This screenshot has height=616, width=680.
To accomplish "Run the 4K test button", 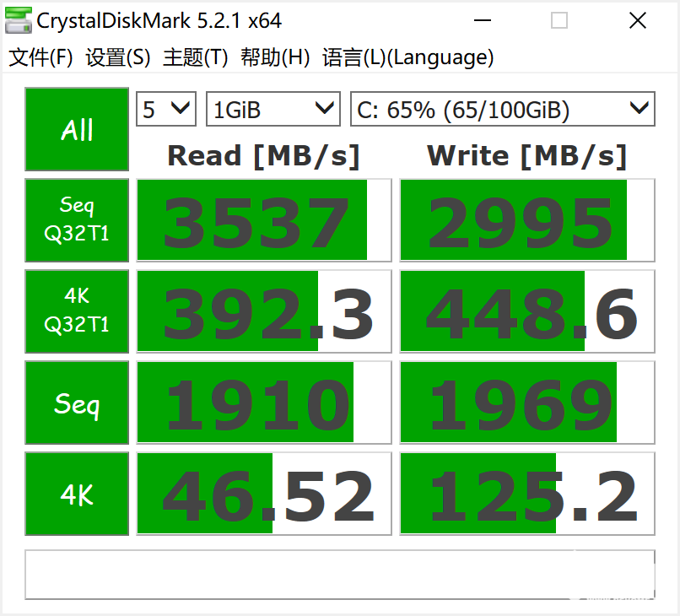I will pyautogui.click(x=77, y=494).
